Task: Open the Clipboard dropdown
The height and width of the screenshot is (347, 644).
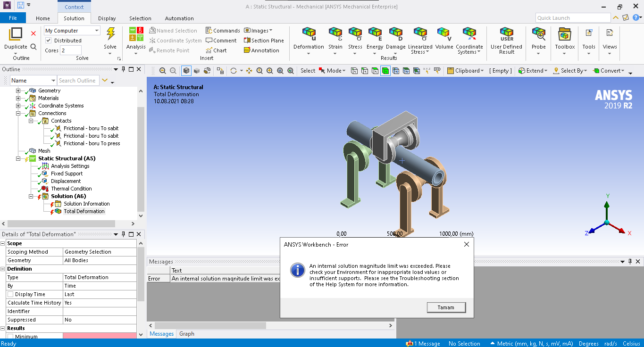Action: pyautogui.click(x=466, y=71)
